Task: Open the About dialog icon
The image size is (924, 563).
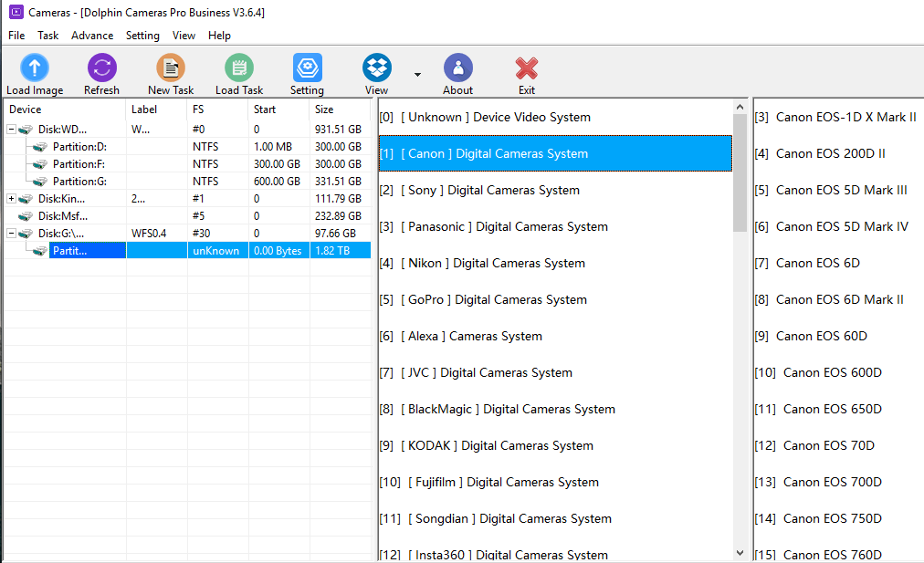Action: 457,68
